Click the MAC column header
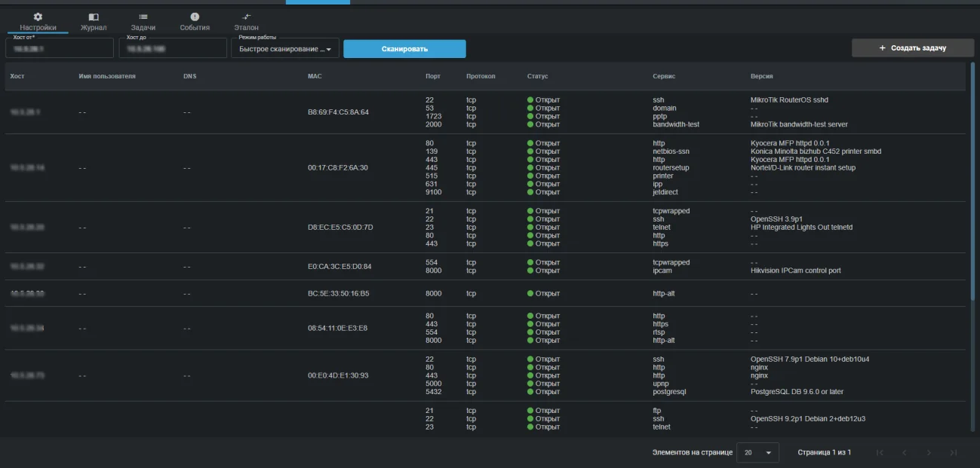 point(315,76)
